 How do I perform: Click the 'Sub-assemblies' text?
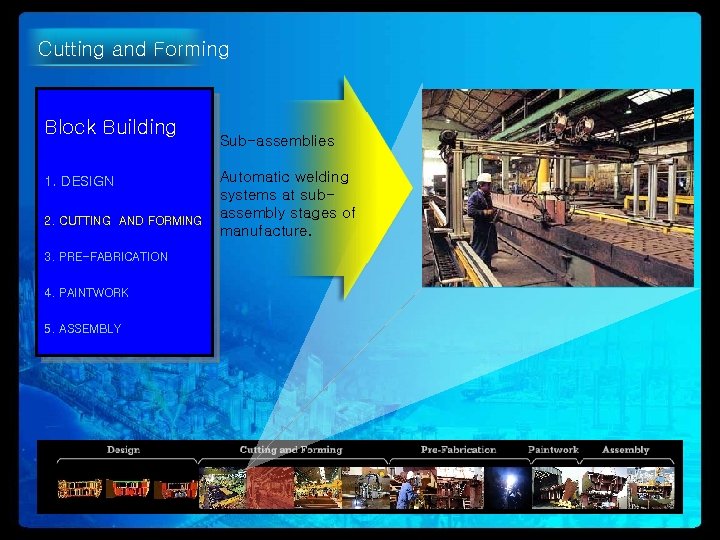point(277,141)
